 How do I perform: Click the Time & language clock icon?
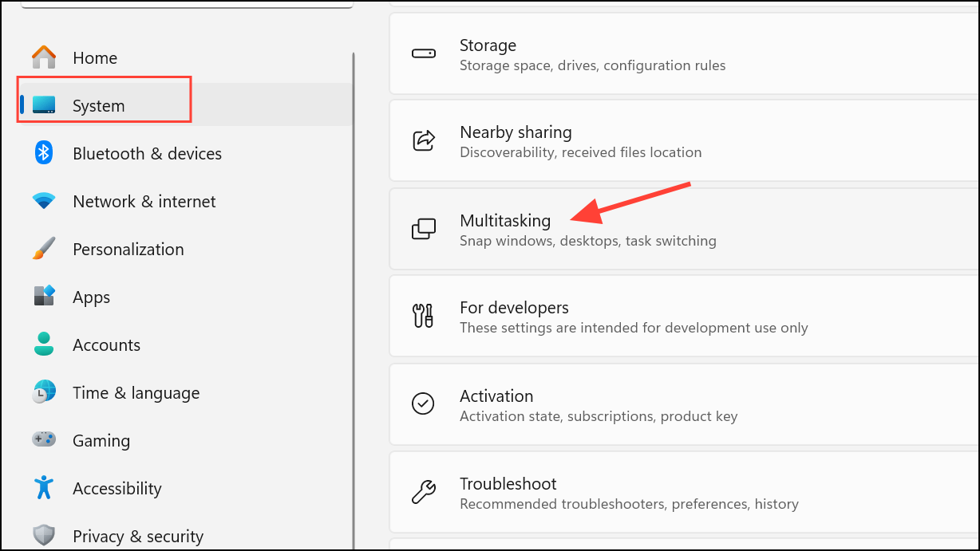coord(43,392)
